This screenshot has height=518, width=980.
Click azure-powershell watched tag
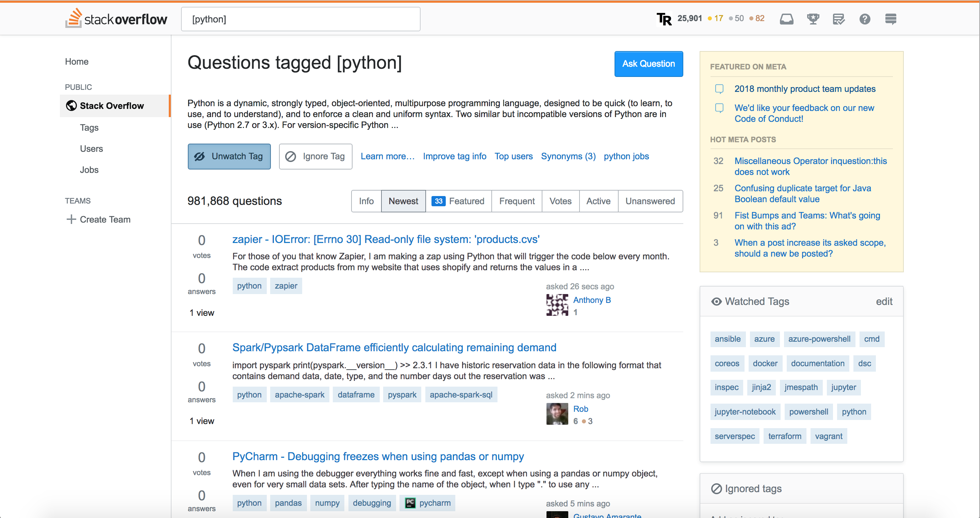[x=819, y=339]
